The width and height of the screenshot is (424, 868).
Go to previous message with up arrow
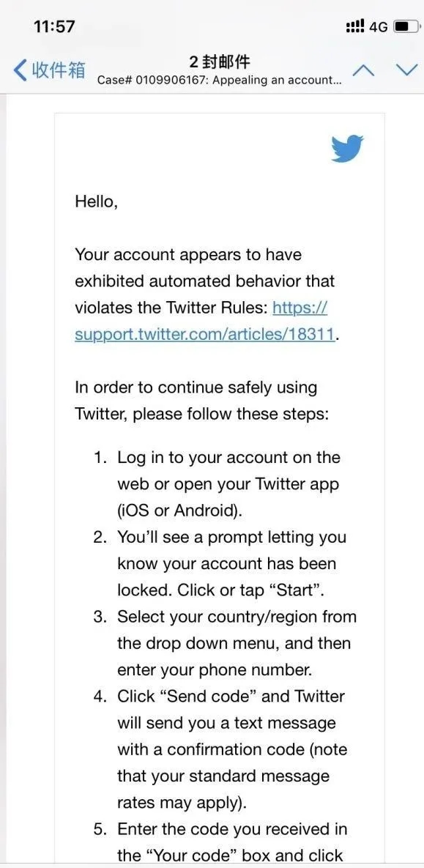pyautogui.click(x=364, y=70)
